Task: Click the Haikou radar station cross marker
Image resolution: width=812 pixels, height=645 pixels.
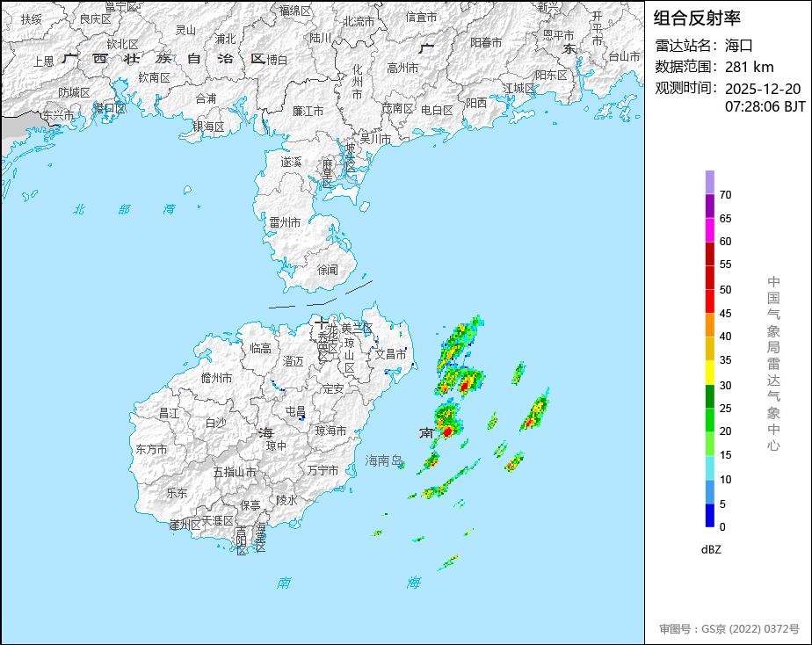Action: click(321, 323)
